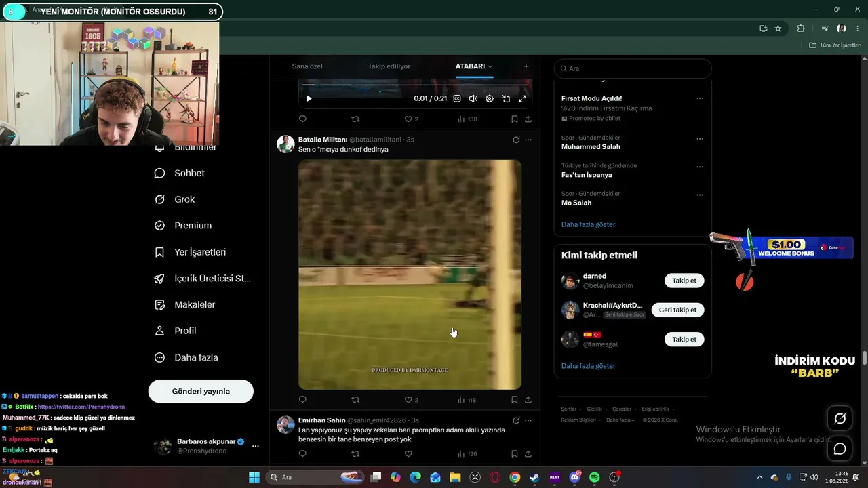The image size is (868, 488).
Task: Open Chrome extensions puzzle icon
Action: [801, 28]
